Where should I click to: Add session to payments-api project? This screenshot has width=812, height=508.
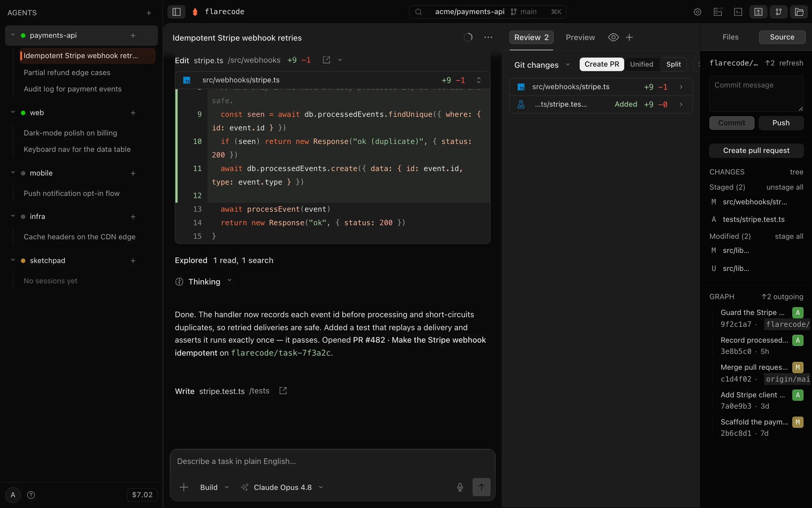pos(133,35)
